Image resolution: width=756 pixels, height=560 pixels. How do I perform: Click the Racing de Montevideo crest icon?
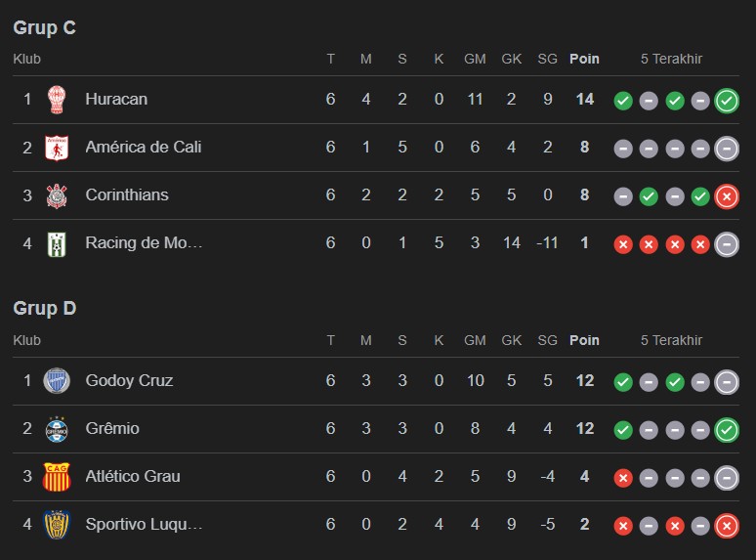pos(57,243)
